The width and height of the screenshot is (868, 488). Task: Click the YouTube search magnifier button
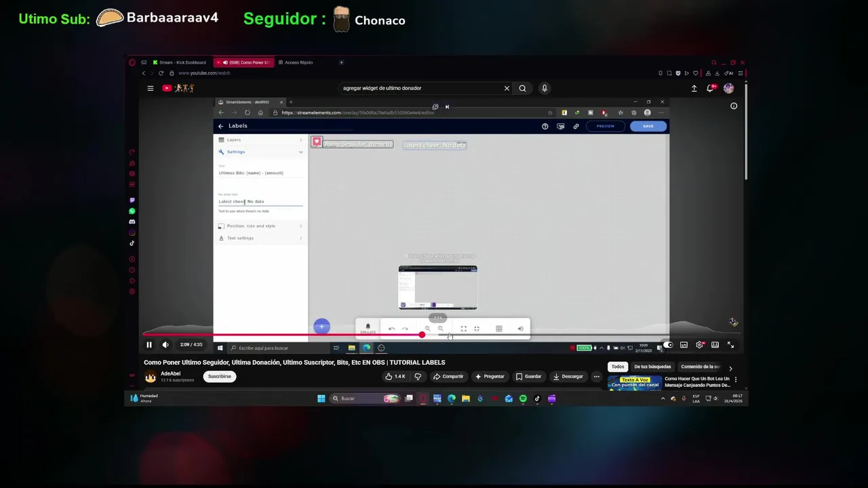point(522,88)
